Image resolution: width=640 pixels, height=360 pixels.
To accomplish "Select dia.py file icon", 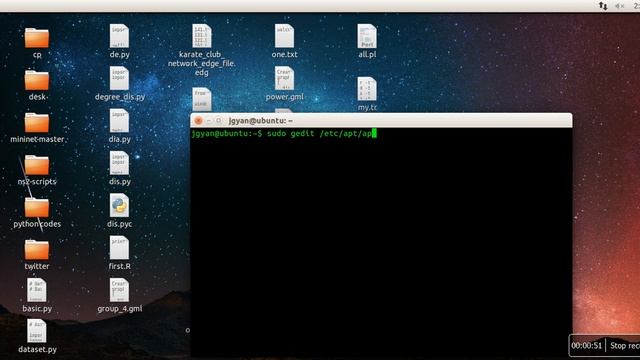I will 119,121.
